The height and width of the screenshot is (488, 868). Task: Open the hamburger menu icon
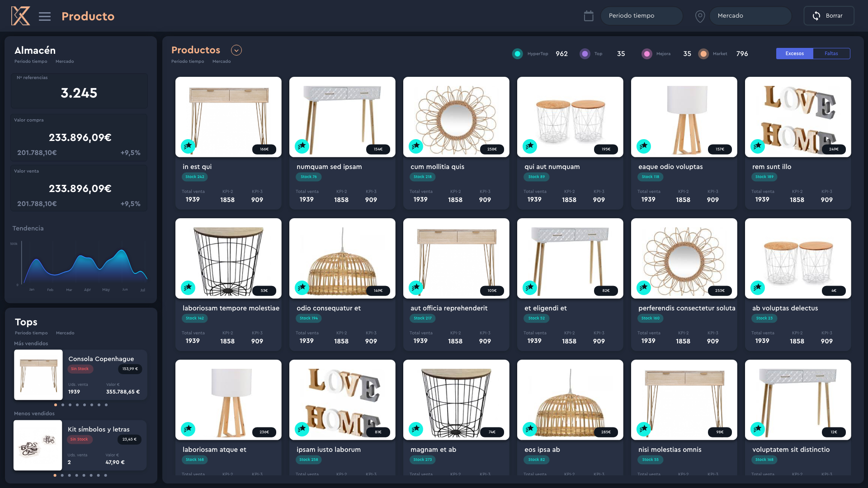coord(44,17)
